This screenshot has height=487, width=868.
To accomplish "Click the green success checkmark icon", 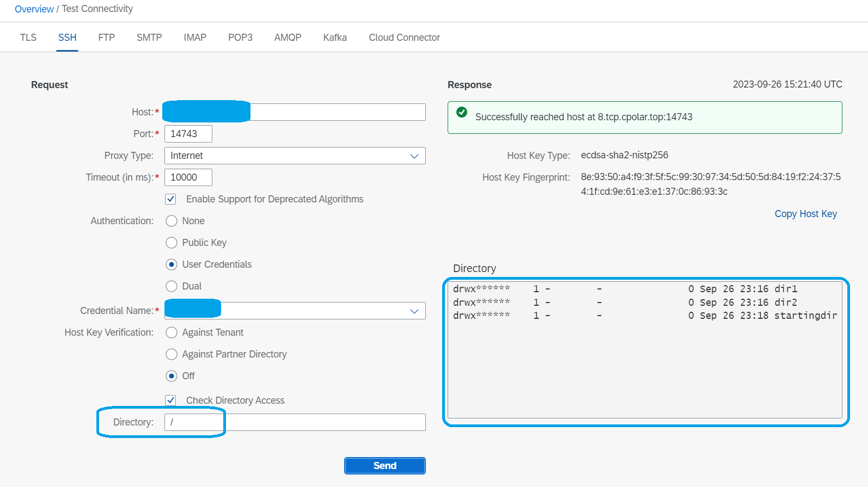I will (462, 112).
